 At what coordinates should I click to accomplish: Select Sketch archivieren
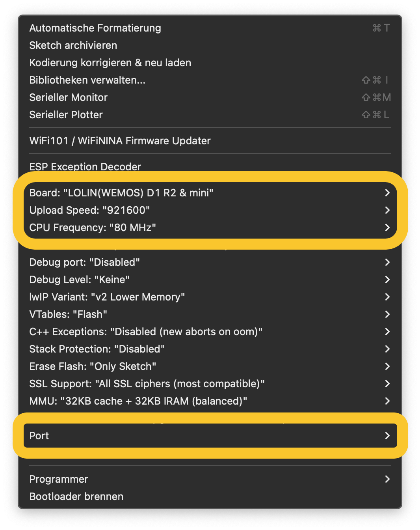[73, 45]
